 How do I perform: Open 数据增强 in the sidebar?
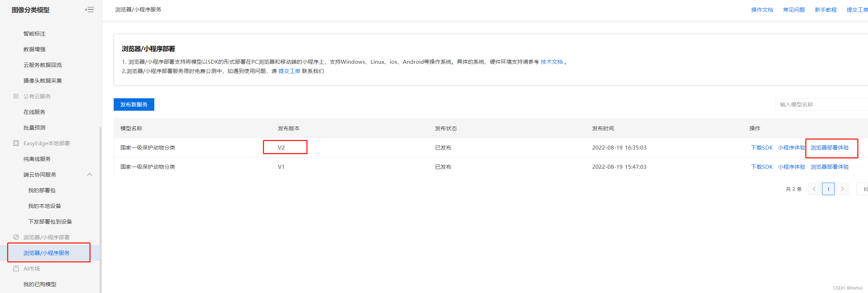(35, 49)
